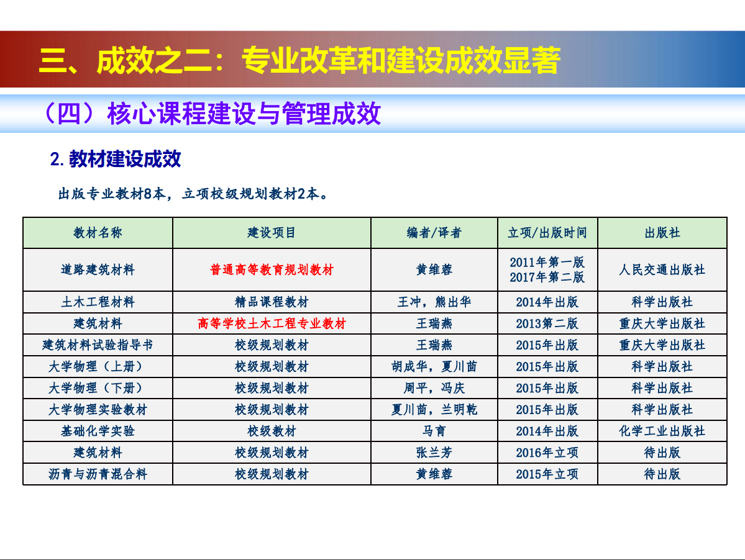Image resolution: width=745 pixels, height=560 pixels.
Task: Click the 建筑材料试验指导书 cell
Action: pos(98,345)
